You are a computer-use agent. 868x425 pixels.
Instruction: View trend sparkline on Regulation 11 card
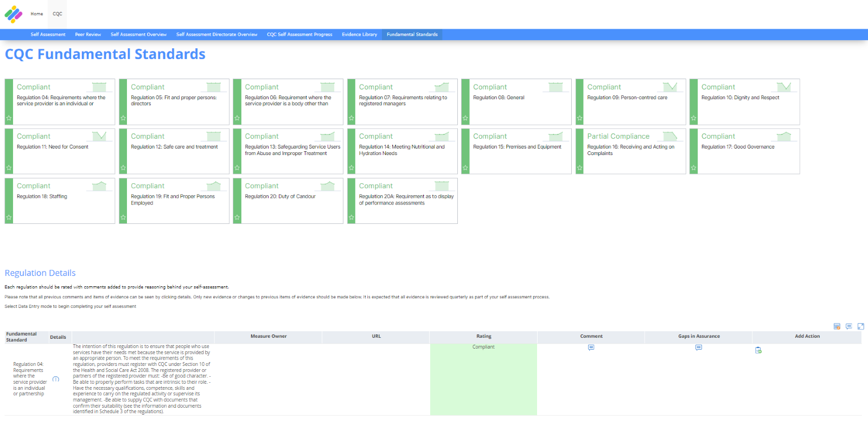tap(99, 136)
